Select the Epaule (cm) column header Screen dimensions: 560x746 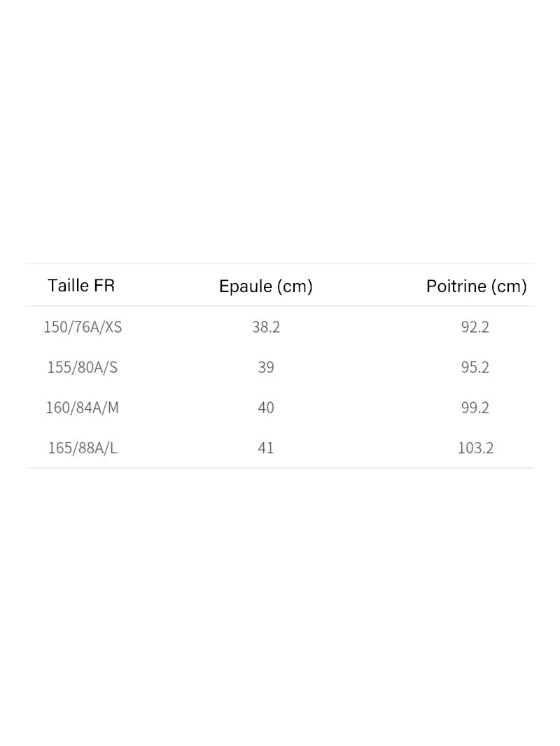266,286
